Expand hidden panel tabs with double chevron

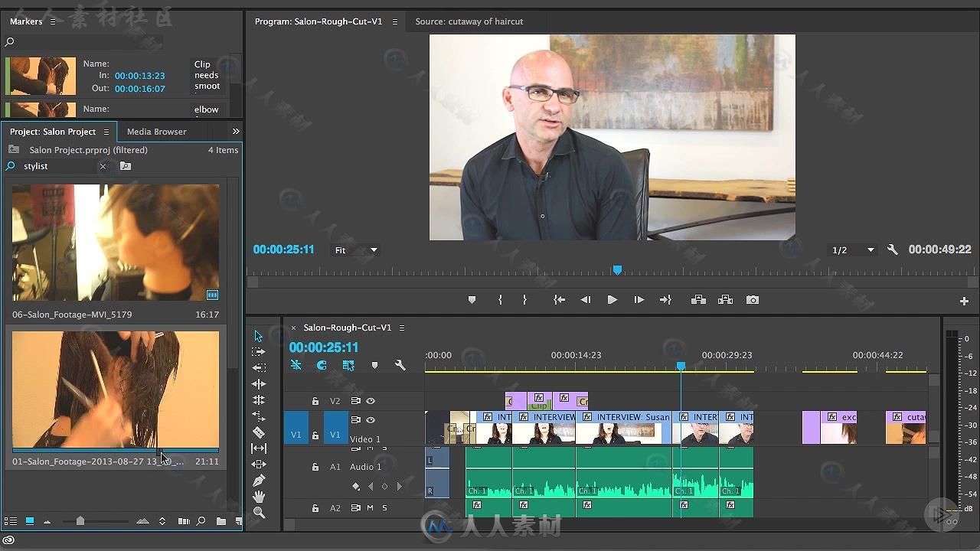click(236, 132)
